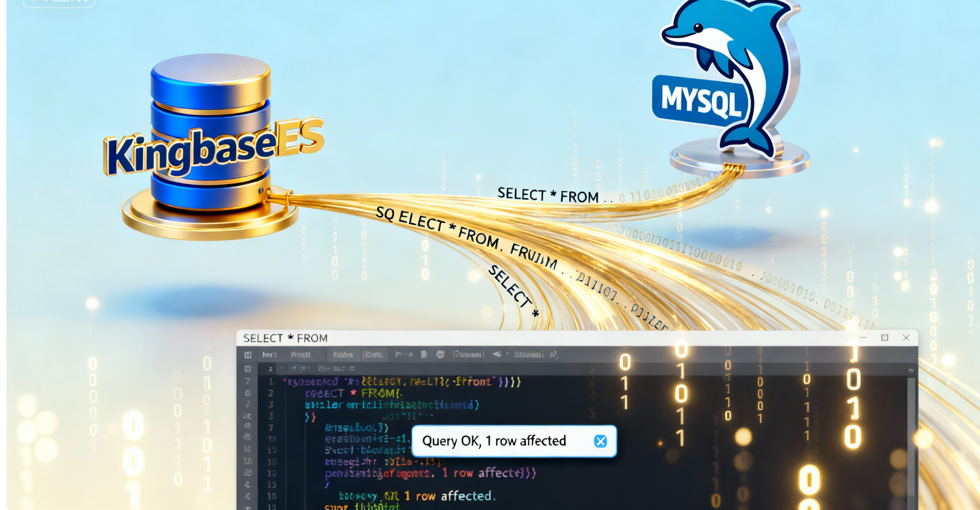980x510 pixels.
Task: Dismiss the 'Query OK, 1 row affected' popup
Action: [600, 441]
